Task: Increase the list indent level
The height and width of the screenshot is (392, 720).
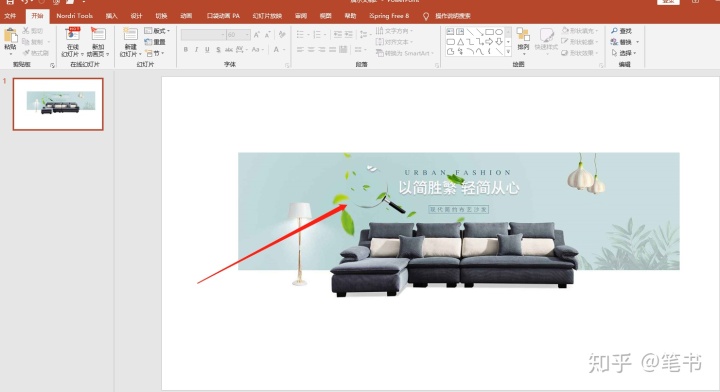Action: click(x=349, y=34)
